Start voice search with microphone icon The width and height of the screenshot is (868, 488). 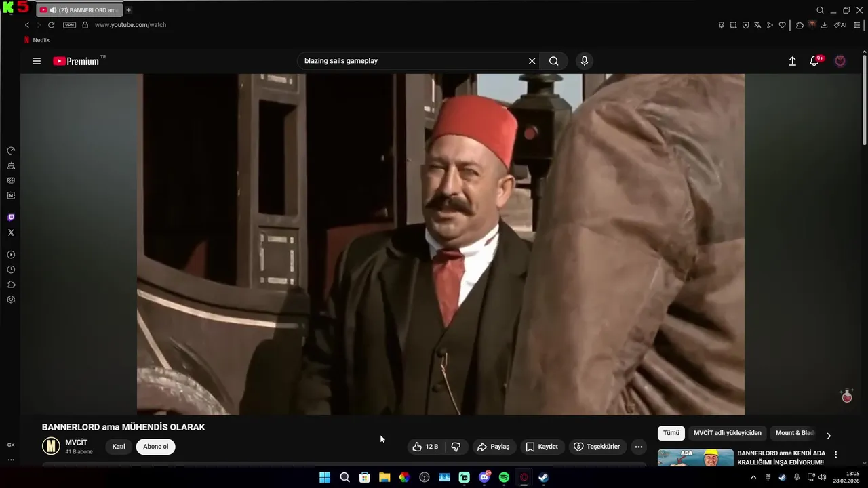[585, 61]
